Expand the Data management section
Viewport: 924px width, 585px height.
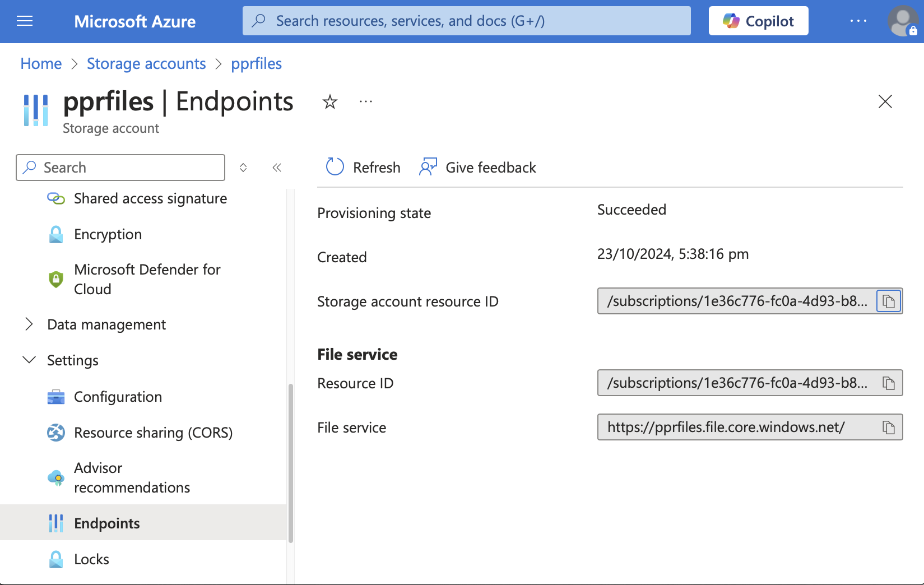[29, 324]
